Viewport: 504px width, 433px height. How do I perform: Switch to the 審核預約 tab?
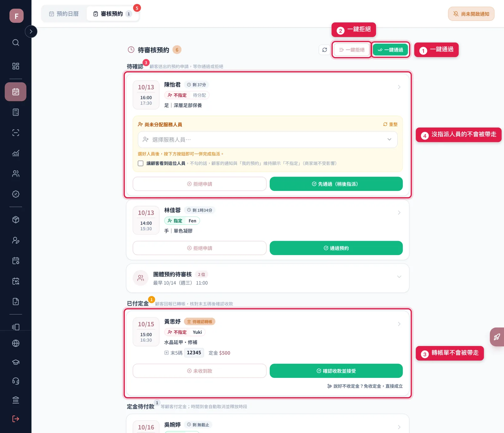tap(112, 14)
